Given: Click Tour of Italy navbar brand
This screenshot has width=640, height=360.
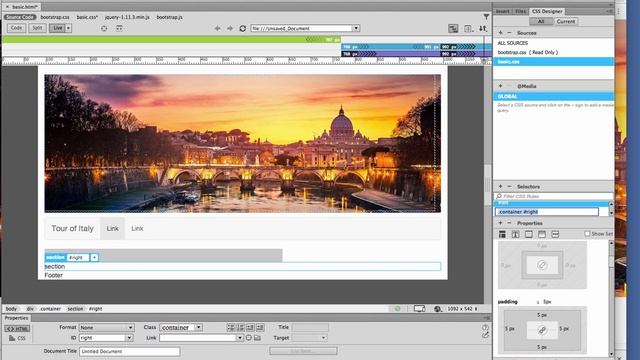Looking at the screenshot, I should [x=72, y=229].
